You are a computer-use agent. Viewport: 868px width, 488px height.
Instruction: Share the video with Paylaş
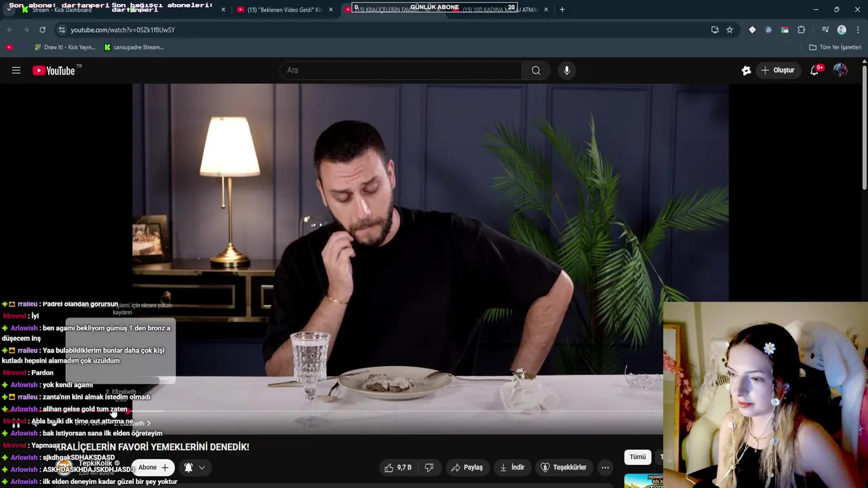click(x=467, y=468)
